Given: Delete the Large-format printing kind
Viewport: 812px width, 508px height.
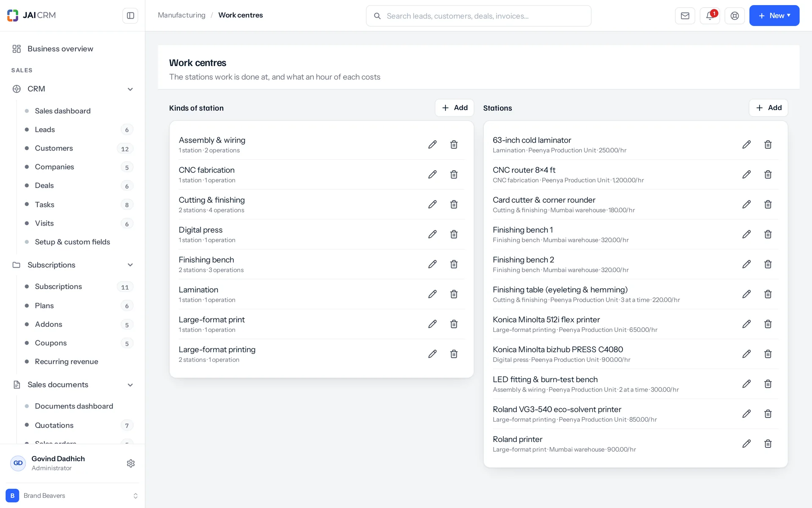Looking at the screenshot, I should point(454,354).
